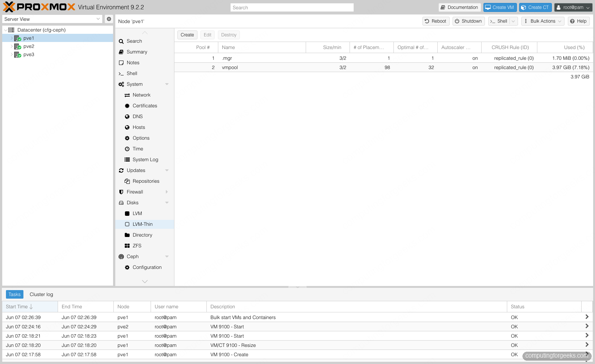Sort by the Used (%) column header
Screen dimensions: 595x364
tap(565, 48)
